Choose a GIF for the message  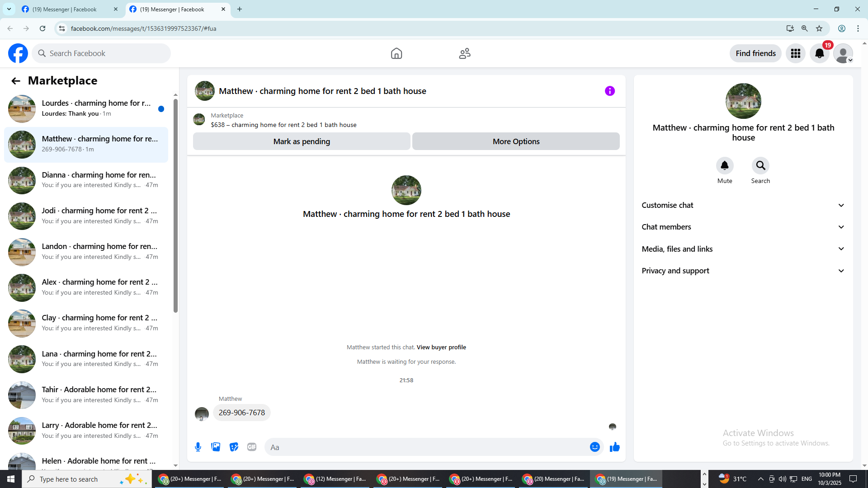[252, 447]
